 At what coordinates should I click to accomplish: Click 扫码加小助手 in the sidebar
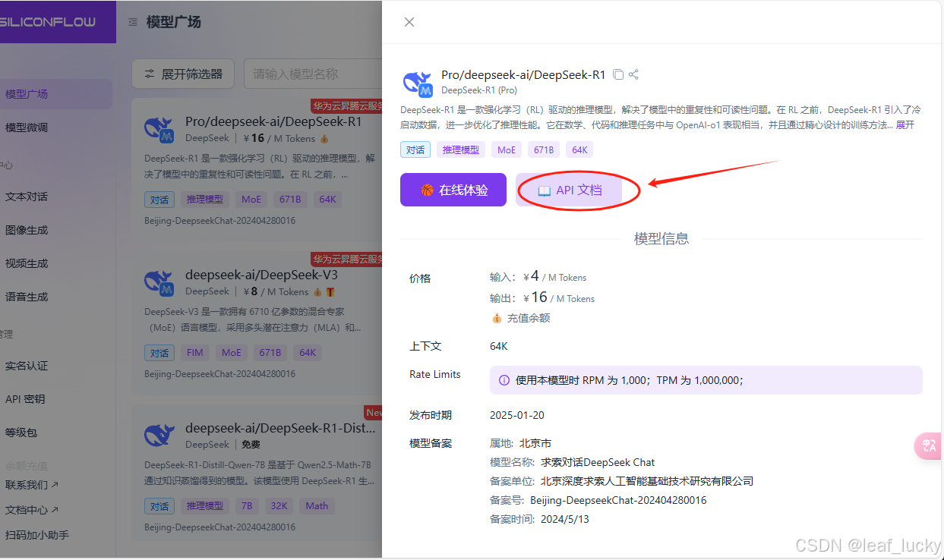pos(36,535)
